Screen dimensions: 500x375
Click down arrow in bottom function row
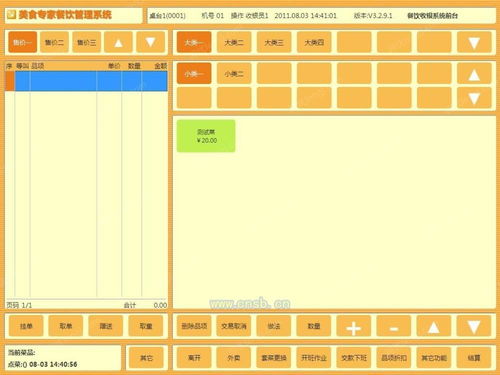(x=474, y=326)
